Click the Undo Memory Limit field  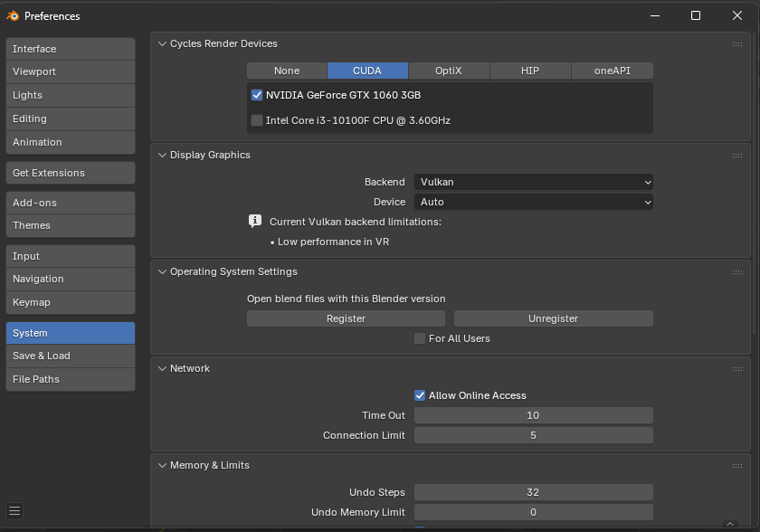click(534, 512)
